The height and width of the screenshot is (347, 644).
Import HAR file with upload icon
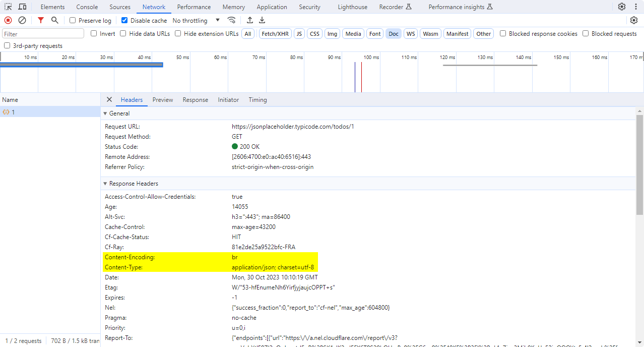click(x=250, y=20)
